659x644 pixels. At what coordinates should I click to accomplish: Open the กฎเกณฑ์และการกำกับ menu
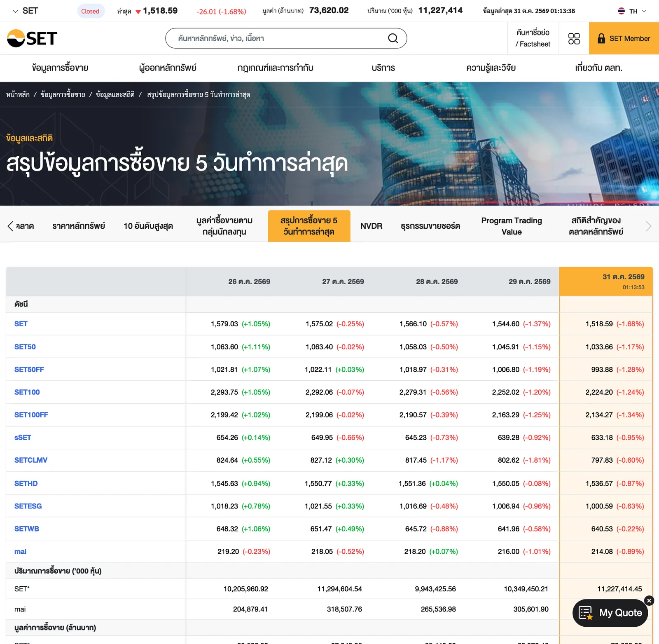click(276, 68)
